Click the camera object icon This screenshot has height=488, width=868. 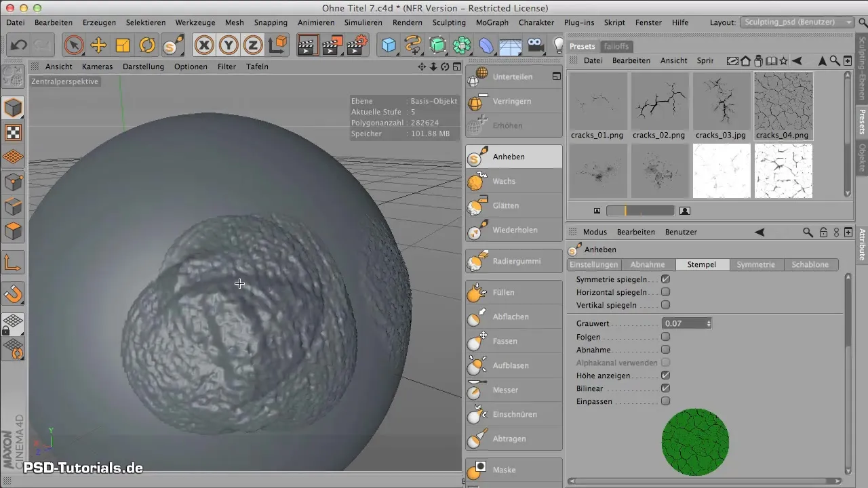535,45
